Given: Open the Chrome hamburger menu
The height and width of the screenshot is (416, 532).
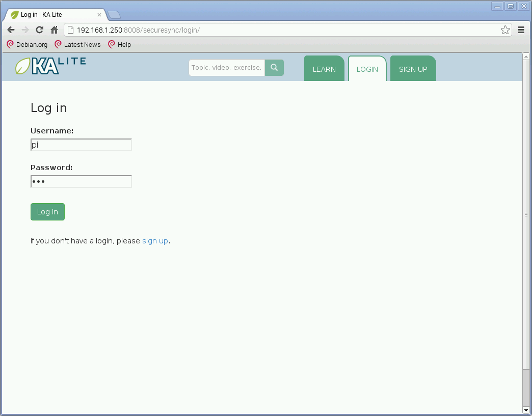Looking at the screenshot, I should click(x=521, y=30).
